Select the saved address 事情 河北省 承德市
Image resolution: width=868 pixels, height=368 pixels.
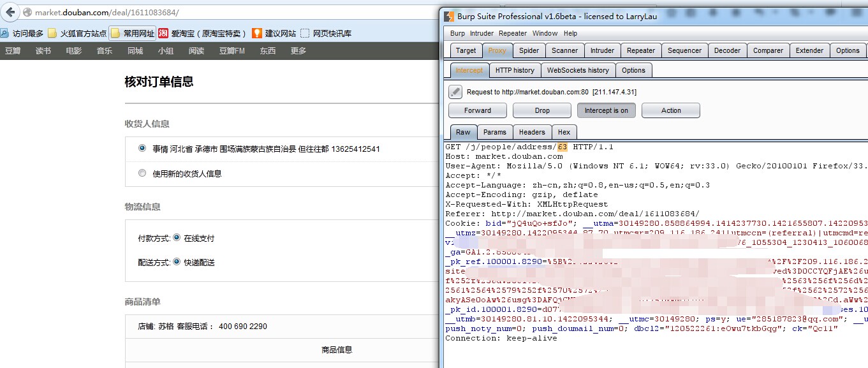tap(142, 148)
